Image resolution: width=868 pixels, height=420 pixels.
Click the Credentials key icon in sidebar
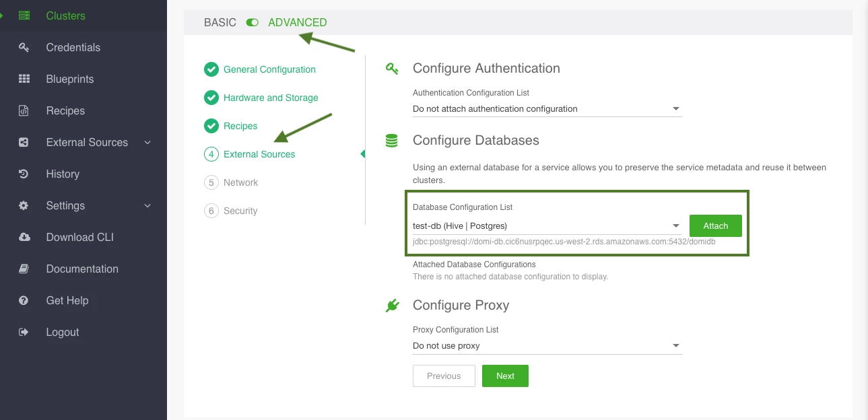24,47
